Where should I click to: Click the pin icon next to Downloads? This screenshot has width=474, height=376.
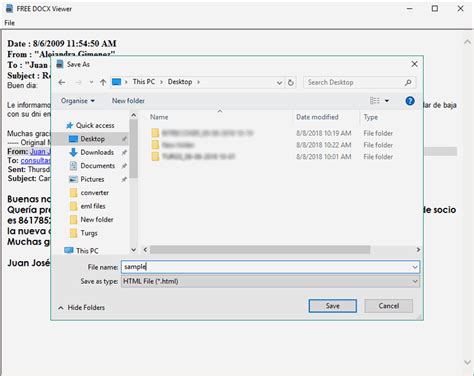[124, 152]
